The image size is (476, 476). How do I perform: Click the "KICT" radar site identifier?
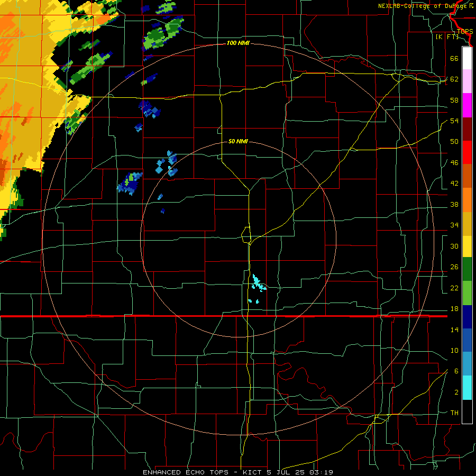(x=252, y=472)
